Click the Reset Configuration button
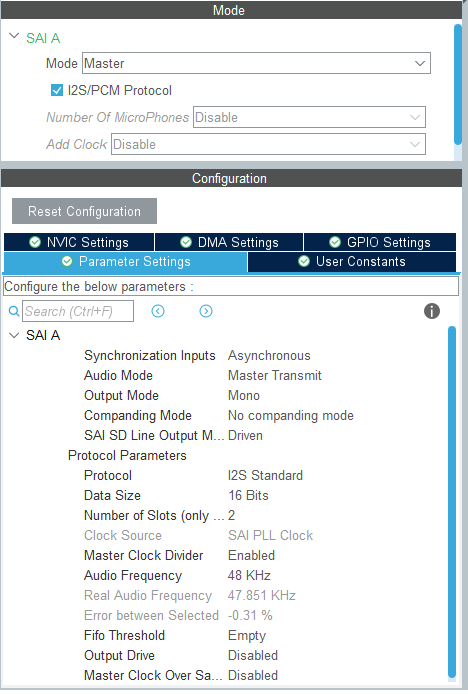The image size is (468, 695). [x=84, y=211]
